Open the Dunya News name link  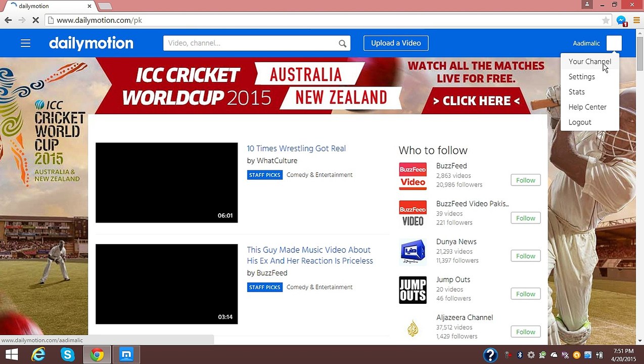456,242
